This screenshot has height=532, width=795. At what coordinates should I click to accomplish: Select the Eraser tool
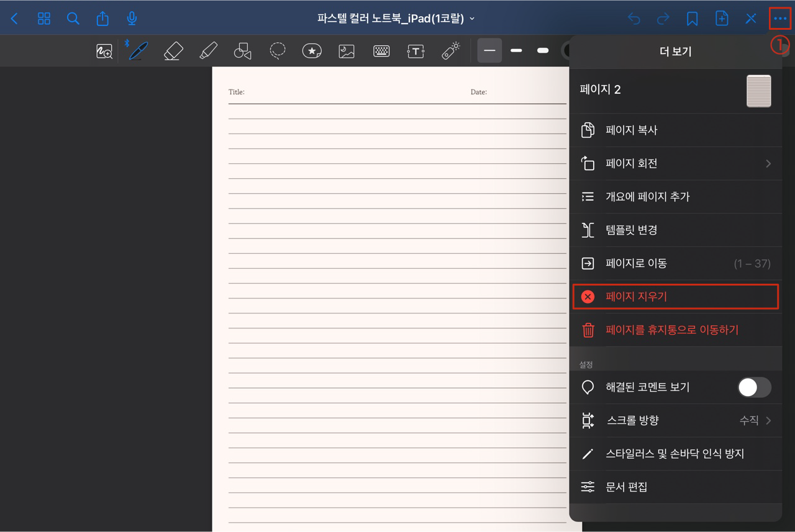(x=173, y=50)
